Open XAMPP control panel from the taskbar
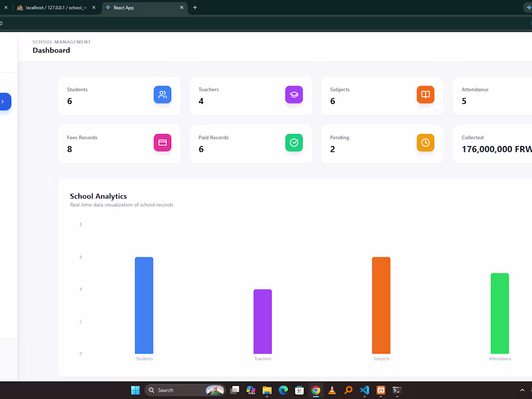The image size is (532, 399). (x=381, y=390)
